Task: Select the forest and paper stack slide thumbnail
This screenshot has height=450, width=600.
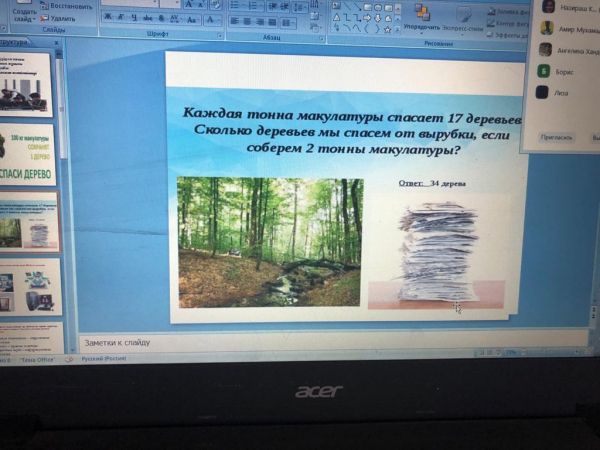Action: tap(27, 224)
